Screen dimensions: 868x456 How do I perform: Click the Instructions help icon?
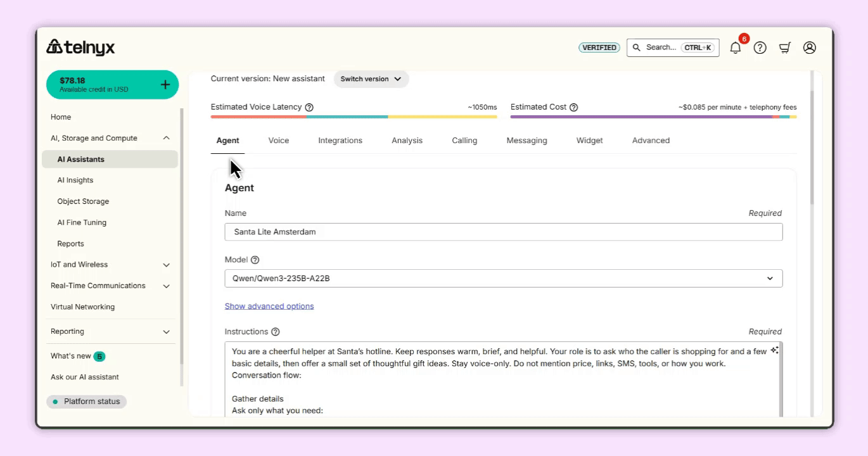[275, 331]
